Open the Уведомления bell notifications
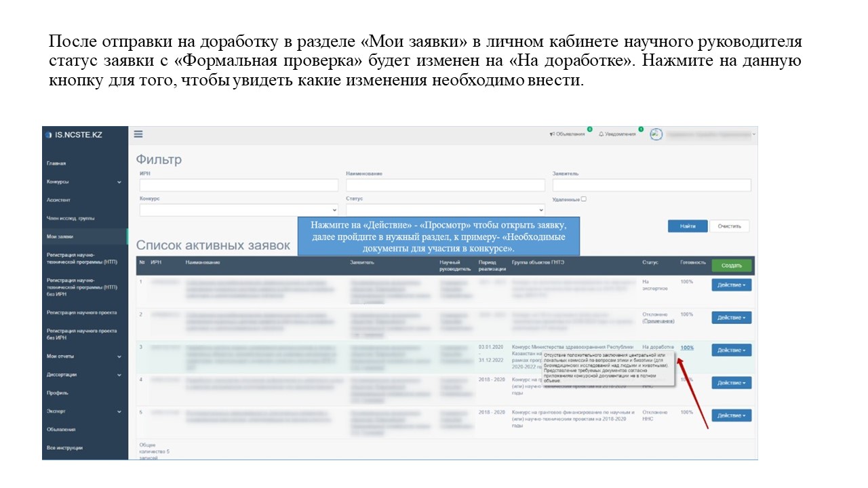The height and width of the screenshot is (488, 868). [617, 134]
